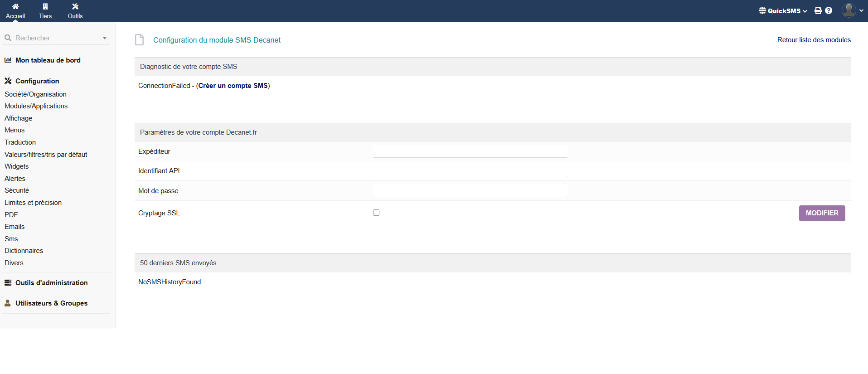Screen dimensions: 868x374
Task: Open the Outils tools icon
Action: coord(75,6)
